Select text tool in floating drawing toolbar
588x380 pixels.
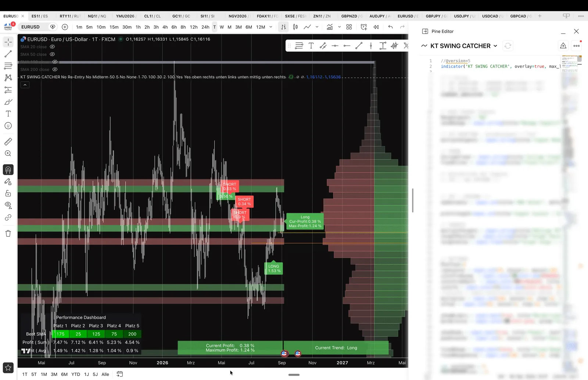[311, 46]
